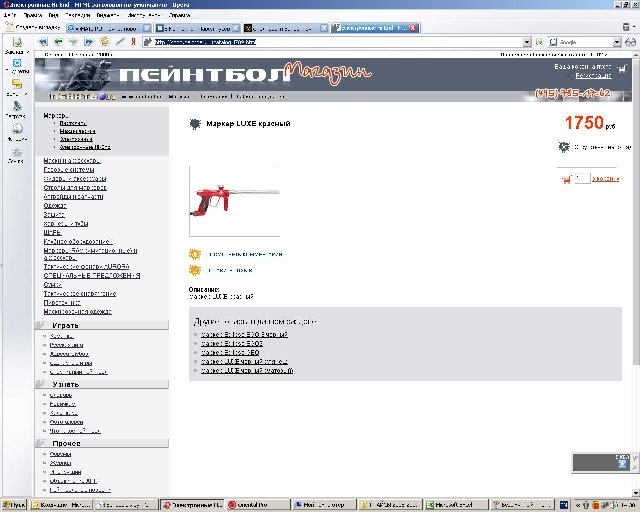Click the add-to-cart link beside quantity field

coord(605,179)
